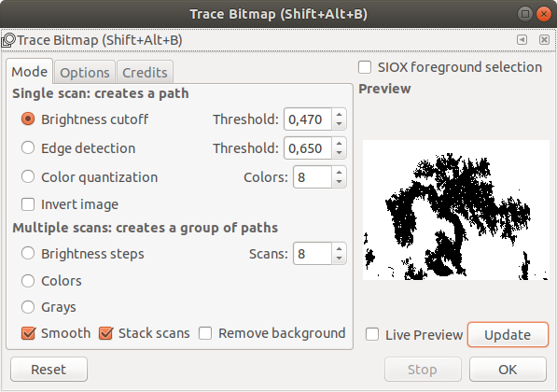Uncheck the Stack scans checkbox
Image resolution: width=557 pixels, height=392 pixels.
pyautogui.click(x=105, y=333)
